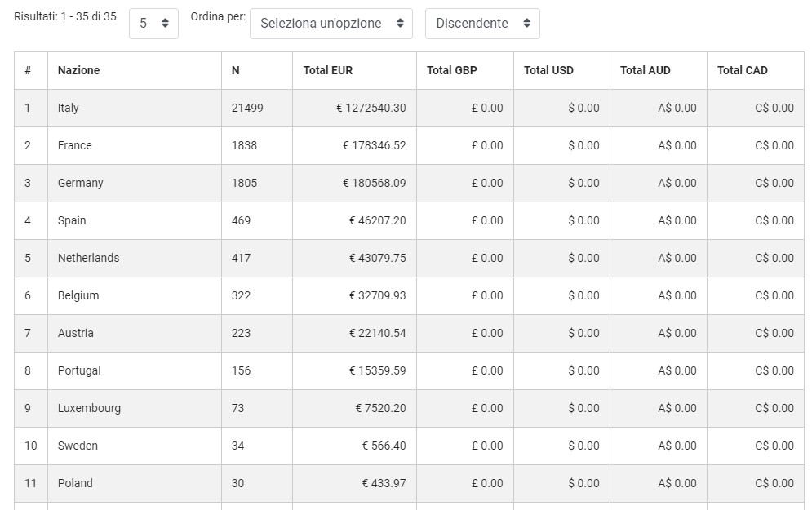Click Sweden's Total EUR value € 566.40
Screen dimensions: 812x510
384,446
